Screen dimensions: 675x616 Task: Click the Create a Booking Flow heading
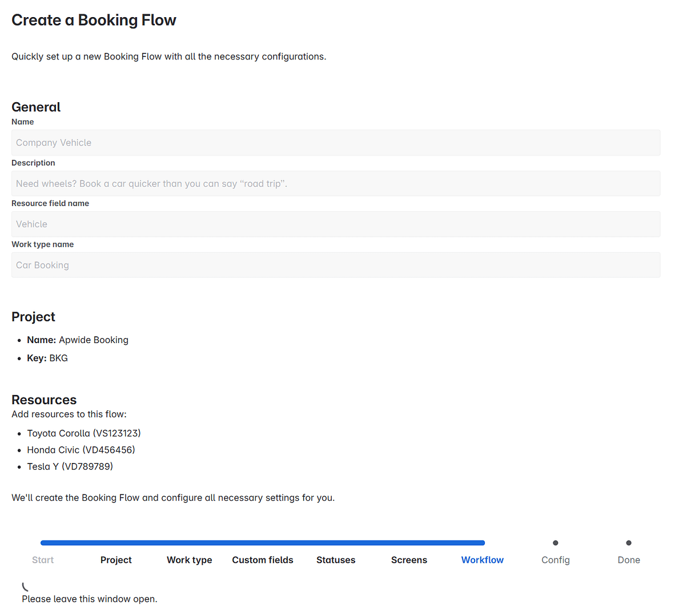[94, 20]
